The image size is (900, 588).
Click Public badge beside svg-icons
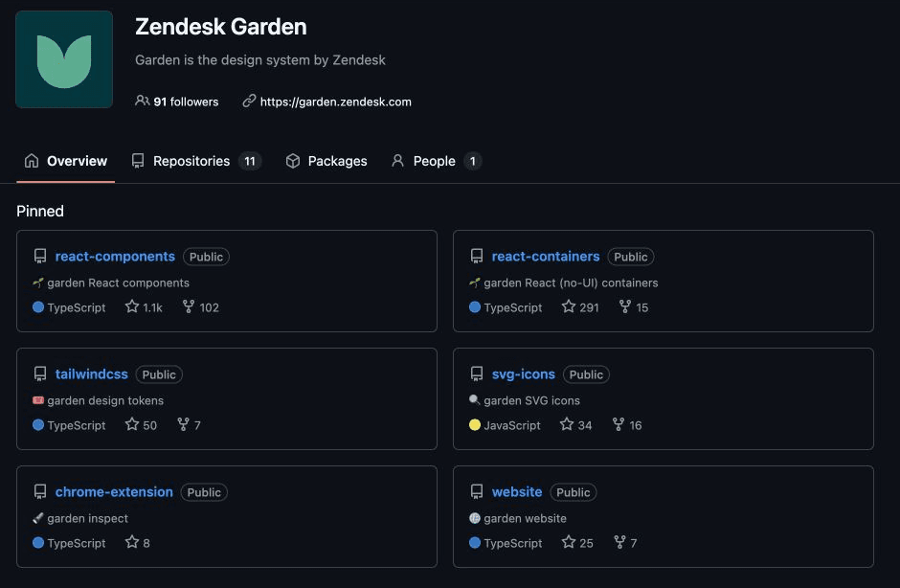(x=586, y=374)
